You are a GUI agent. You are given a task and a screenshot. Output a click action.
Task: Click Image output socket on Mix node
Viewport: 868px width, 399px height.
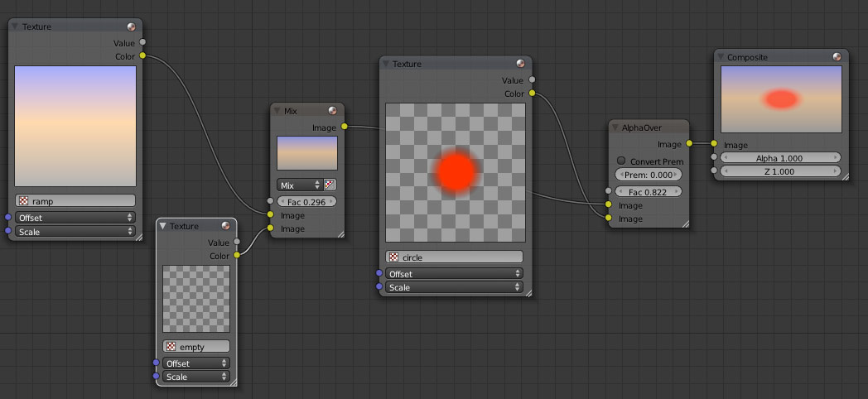(345, 127)
